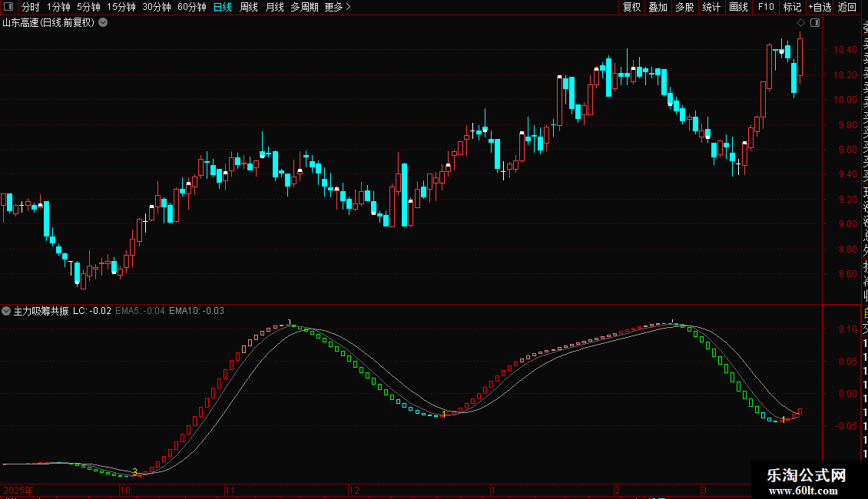Select the 15分钟 period tab
The width and height of the screenshot is (868, 499).
click(x=121, y=7)
